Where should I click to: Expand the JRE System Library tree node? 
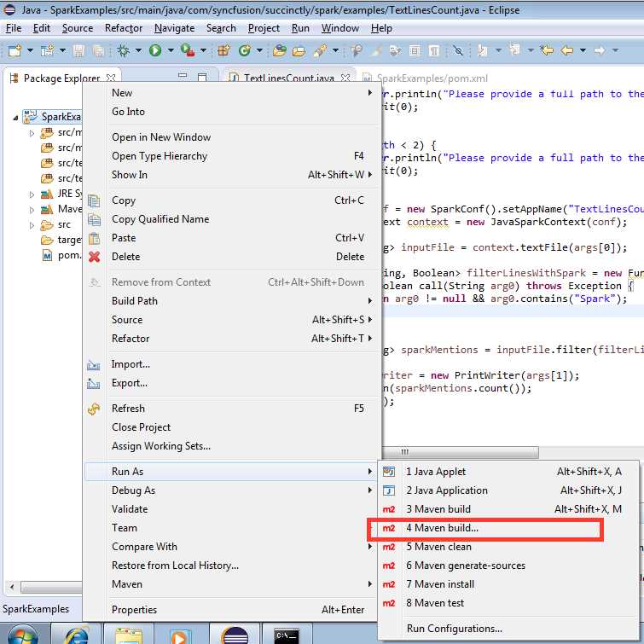pyautogui.click(x=32, y=194)
